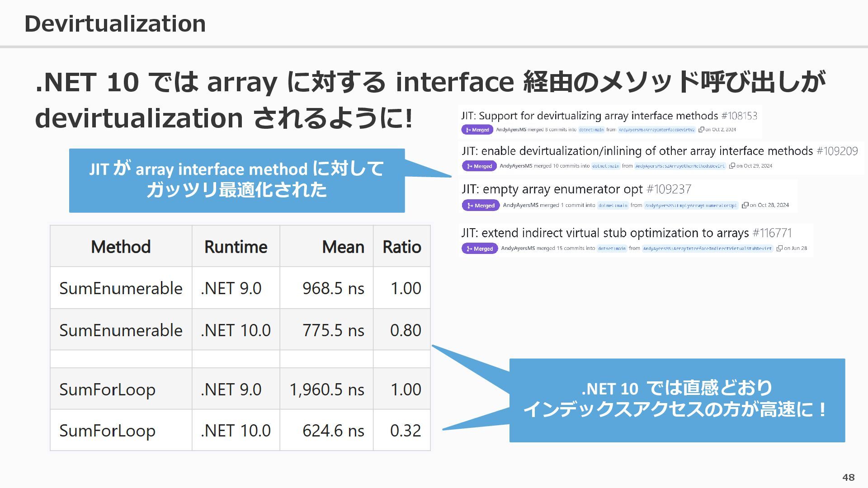Select the Method column header
868x488 pixels.
click(121, 247)
